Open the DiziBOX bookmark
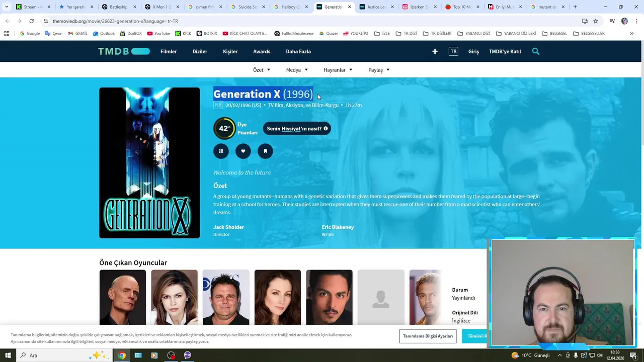 [x=131, y=34]
